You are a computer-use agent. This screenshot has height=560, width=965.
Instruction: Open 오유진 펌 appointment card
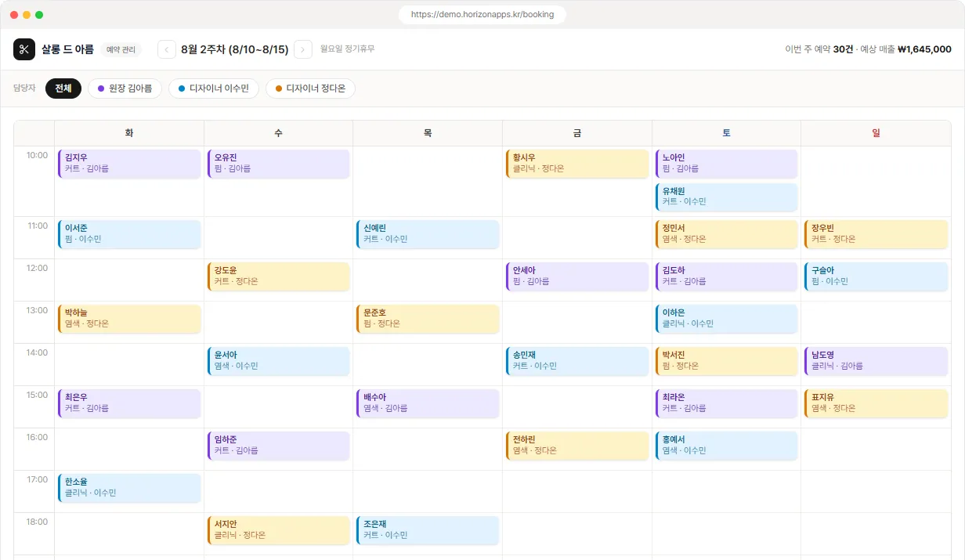click(278, 164)
